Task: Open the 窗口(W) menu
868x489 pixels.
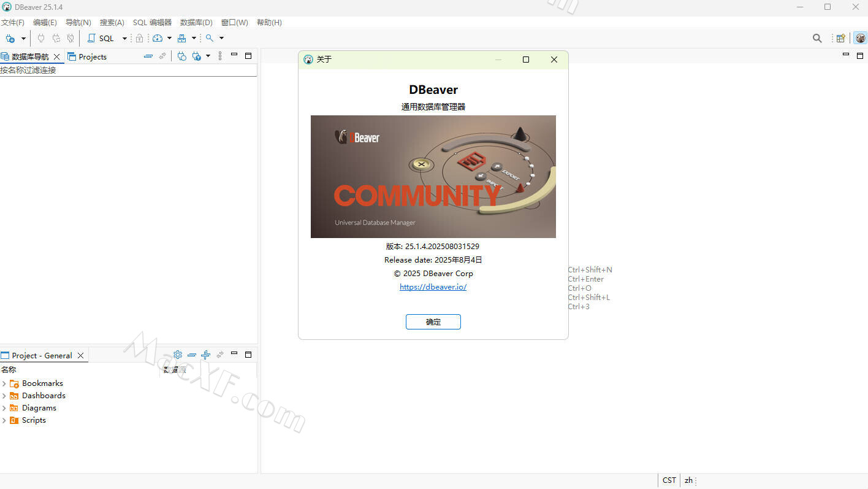Action: click(235, 22)
